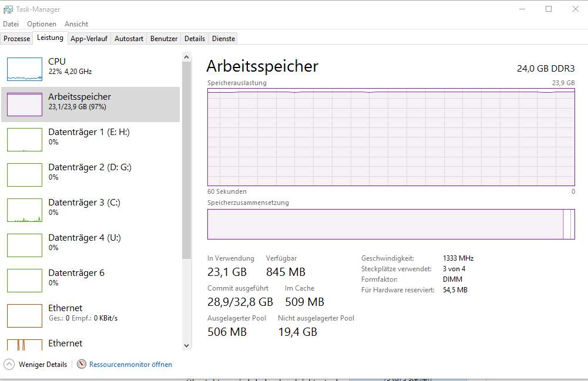This screenshot has width=588, height=381.
Task: Click the Ressourcenmonitor icon
Action: tap(82, 364)
